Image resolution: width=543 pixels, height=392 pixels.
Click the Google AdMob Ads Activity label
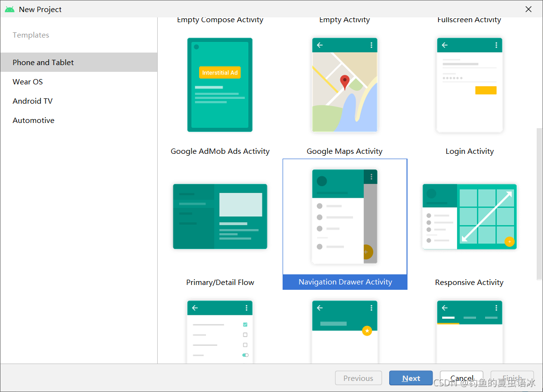[220, 151]
